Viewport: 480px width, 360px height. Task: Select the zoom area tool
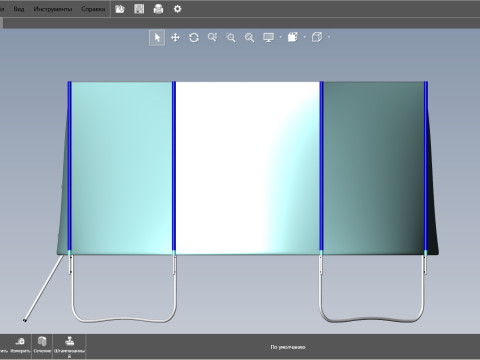(x=231, y=38)
